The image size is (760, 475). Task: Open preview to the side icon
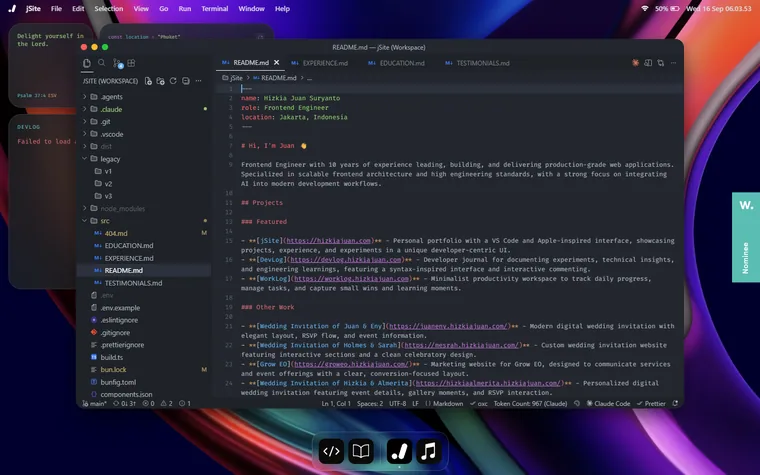click(648, 63)
